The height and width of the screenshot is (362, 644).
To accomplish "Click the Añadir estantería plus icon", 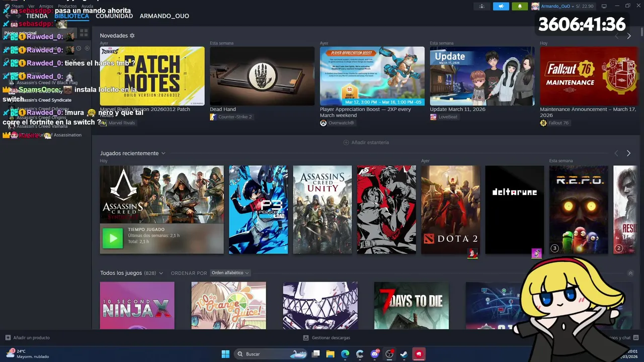I will (x=346, y=142).
